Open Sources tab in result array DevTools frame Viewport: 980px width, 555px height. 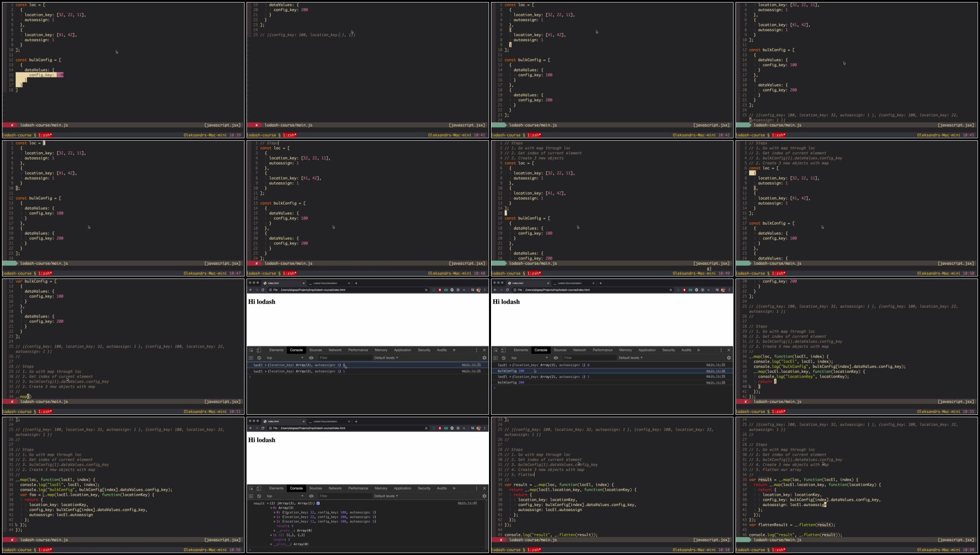316,488
